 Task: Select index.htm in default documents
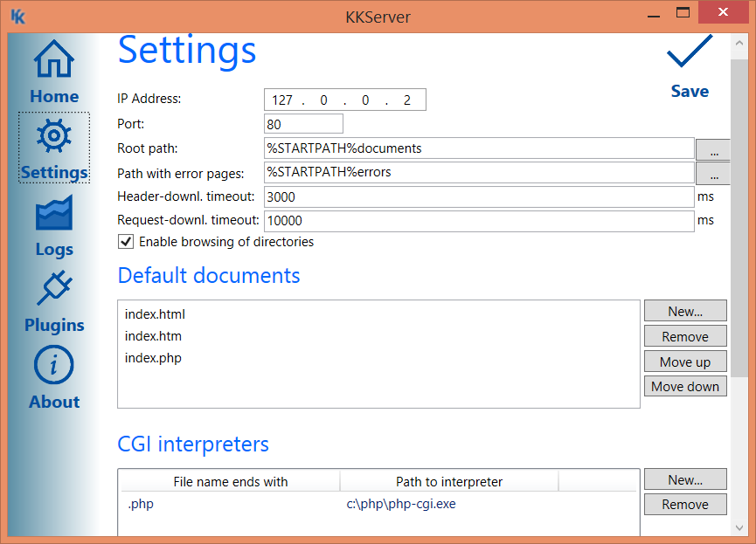(x=153, y=336)
